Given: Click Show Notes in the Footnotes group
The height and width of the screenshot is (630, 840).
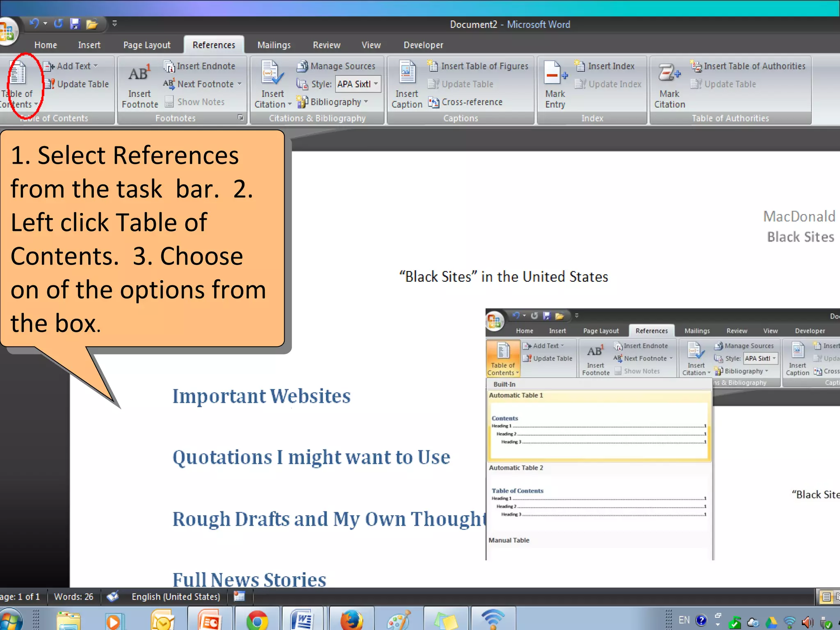Looking at the screenshot, I should pos(195,102).
